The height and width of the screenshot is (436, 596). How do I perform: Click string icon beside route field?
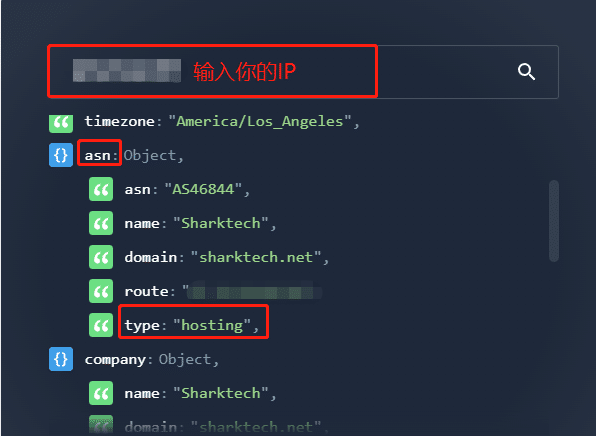tap(101, 291)
